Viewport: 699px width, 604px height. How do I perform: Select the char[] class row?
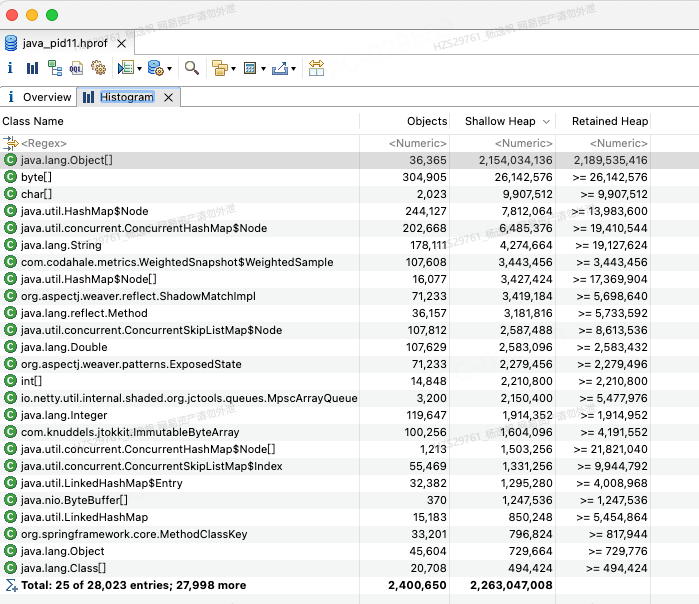point(350,194)
